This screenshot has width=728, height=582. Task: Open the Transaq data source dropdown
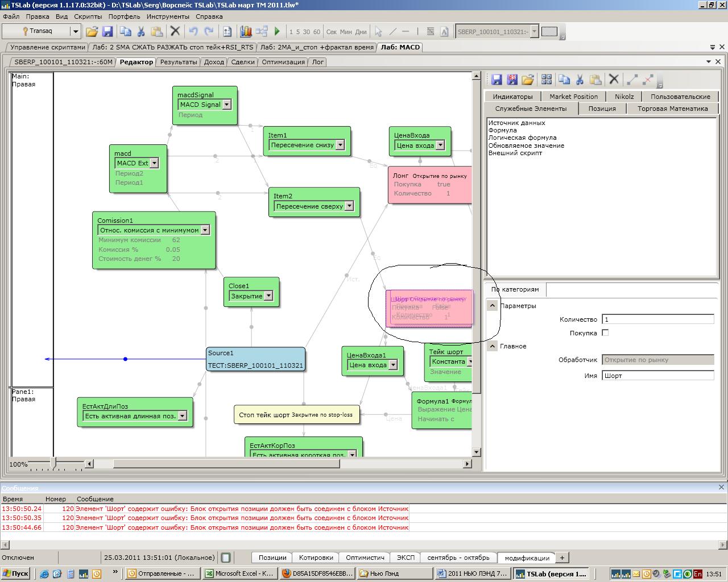[75, 31]
